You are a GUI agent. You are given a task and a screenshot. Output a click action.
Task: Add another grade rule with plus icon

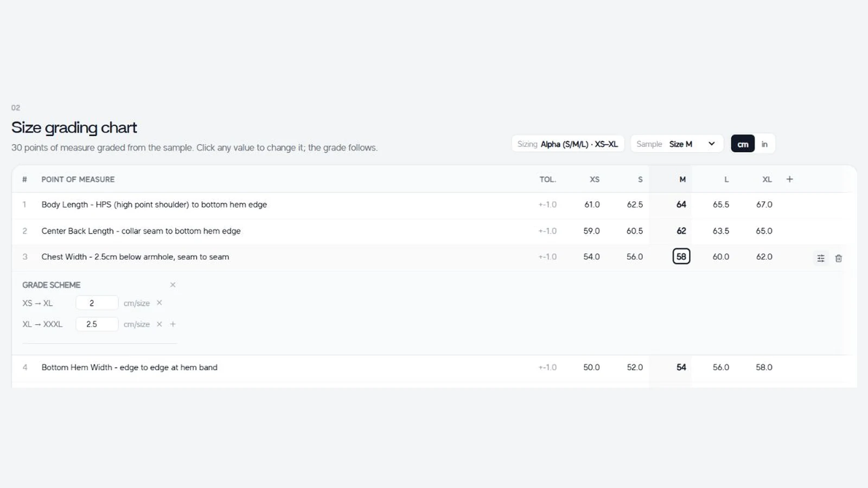pos(173,324)
